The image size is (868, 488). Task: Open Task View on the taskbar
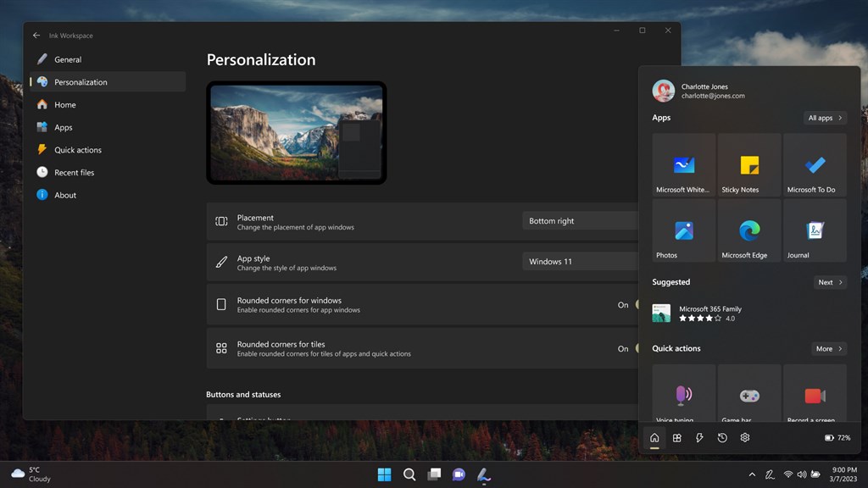point(434,474)
